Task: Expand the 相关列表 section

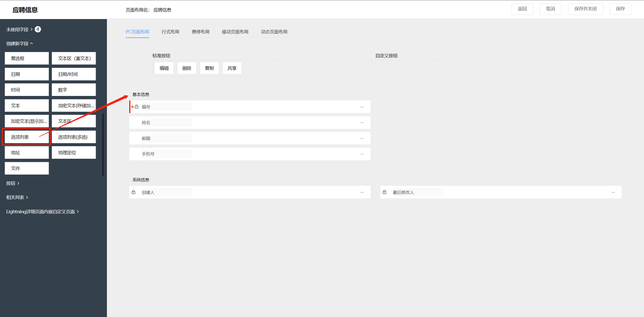Action: tap(17, 197)
